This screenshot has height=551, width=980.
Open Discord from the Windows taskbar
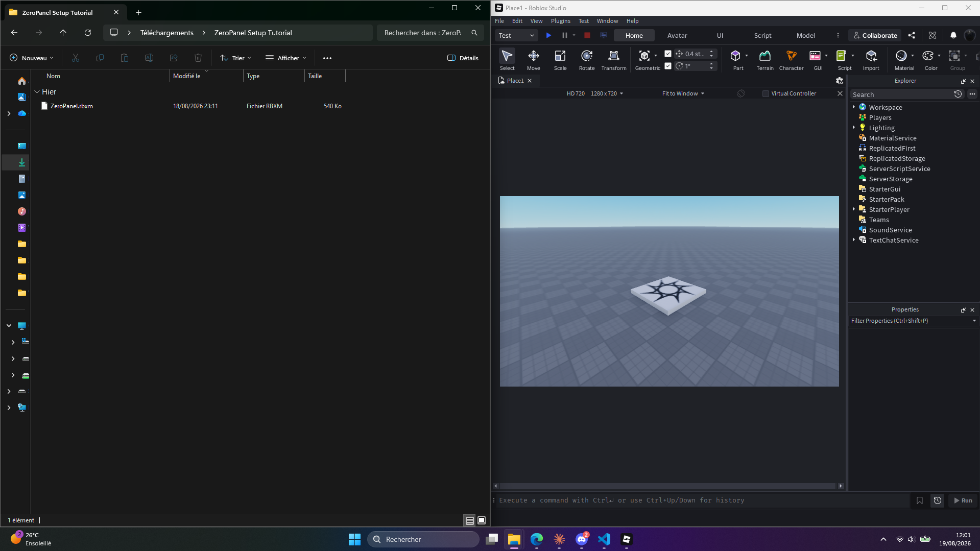582,539
